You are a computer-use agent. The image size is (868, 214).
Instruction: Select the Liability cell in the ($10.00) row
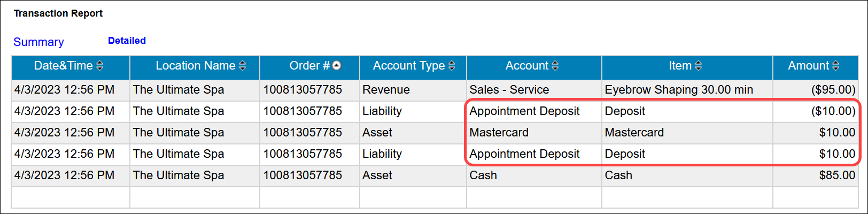click(x=413, y=111)
